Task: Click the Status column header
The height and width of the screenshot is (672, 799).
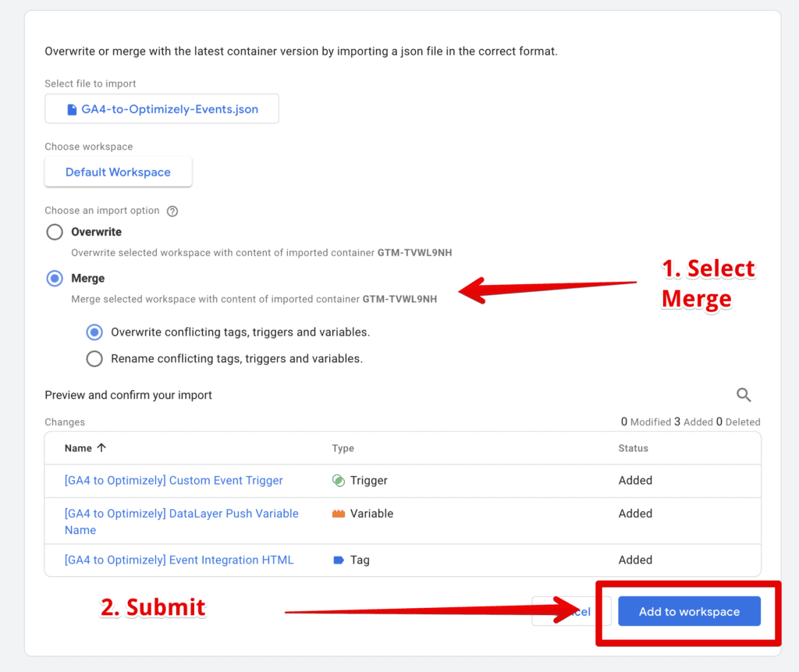Action: click(633, 448)
